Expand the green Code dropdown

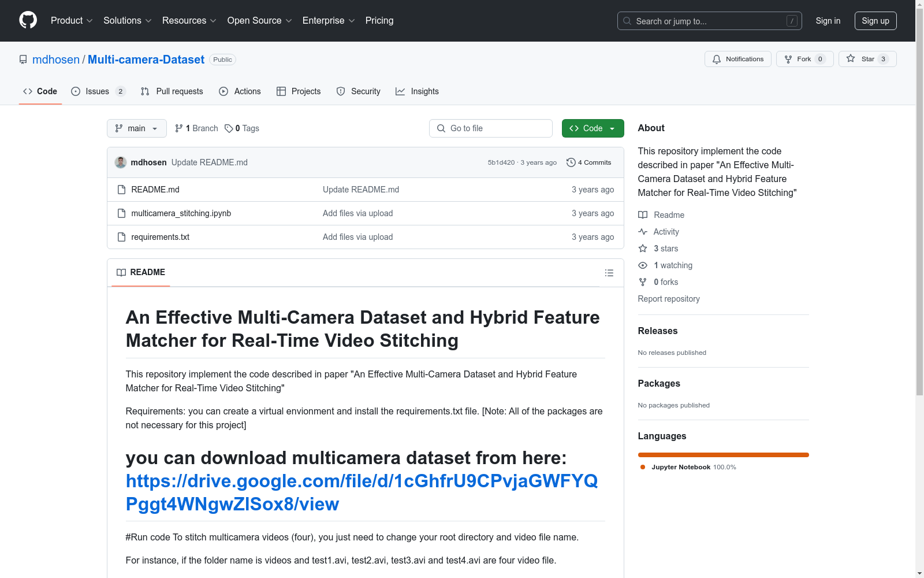593,128
